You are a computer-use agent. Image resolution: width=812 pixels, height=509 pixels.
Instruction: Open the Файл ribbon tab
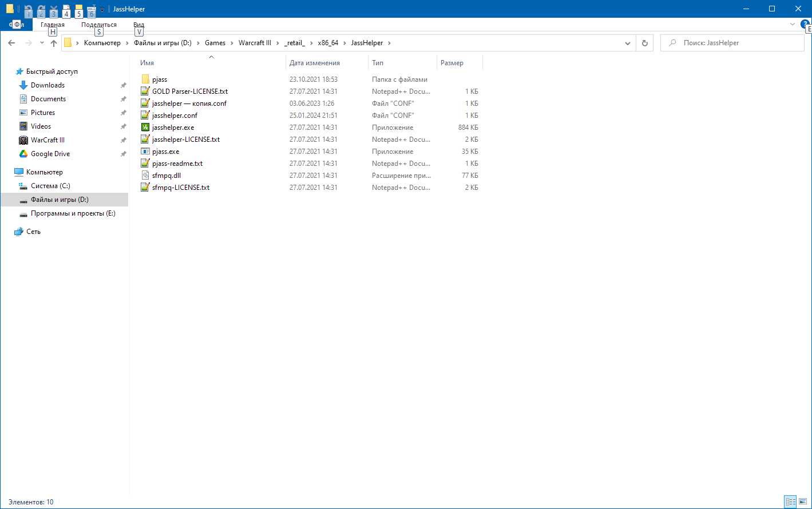(x=17, y=25)
